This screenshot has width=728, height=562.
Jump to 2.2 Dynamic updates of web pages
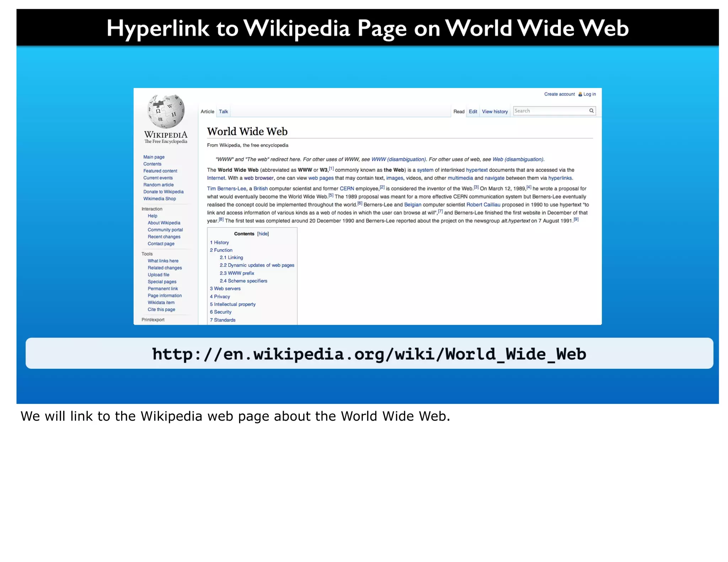[x=257, y=265]
